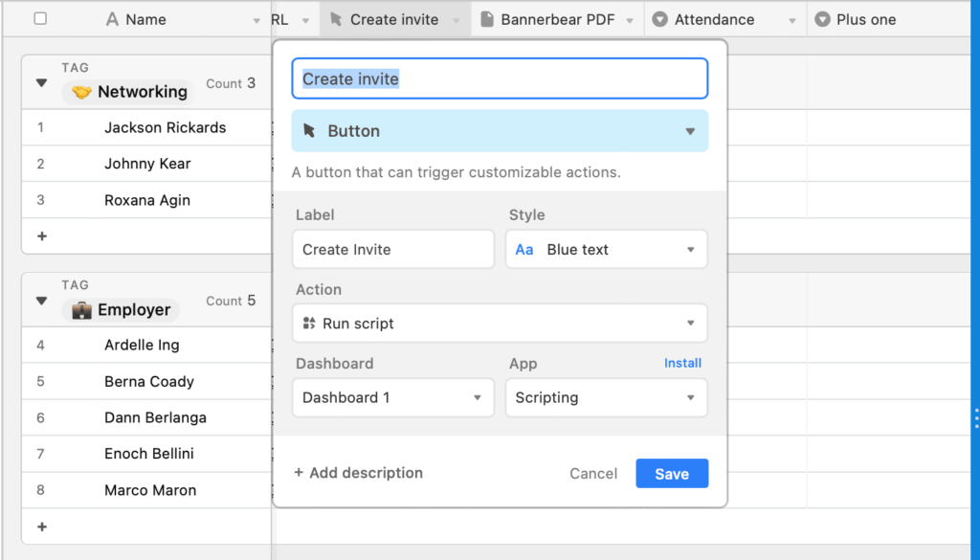Click Add description

tap(358, 473)
